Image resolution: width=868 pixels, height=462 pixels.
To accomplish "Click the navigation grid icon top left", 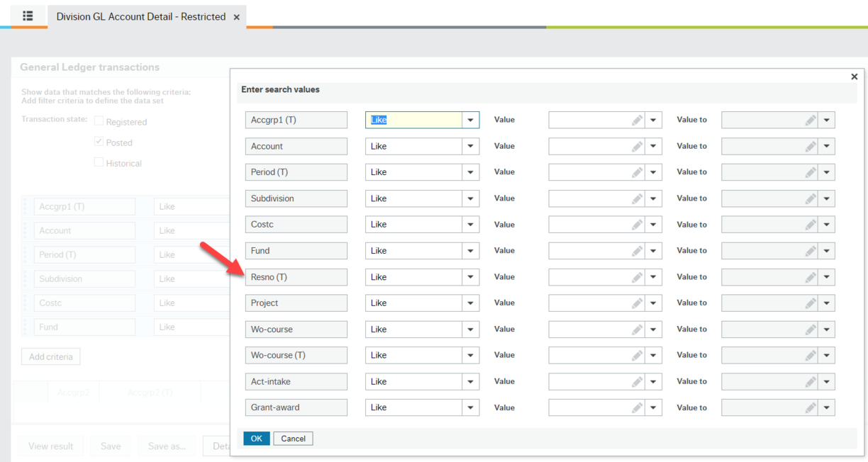I will (27, 16).
